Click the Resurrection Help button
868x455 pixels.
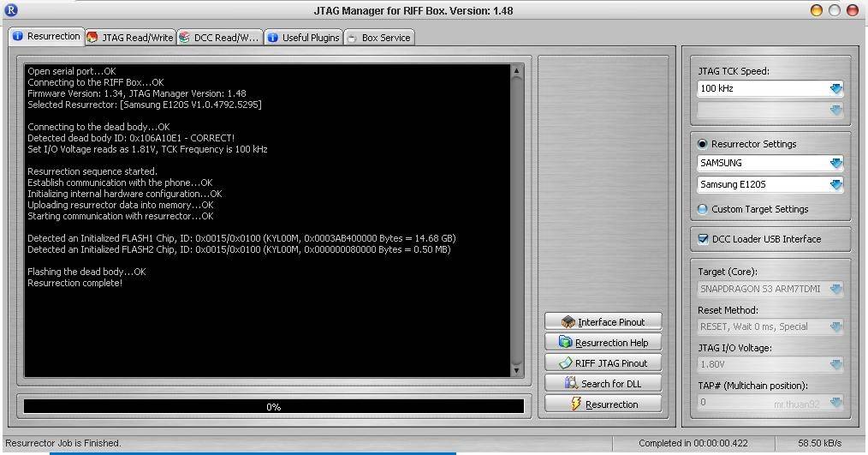[603, 343]
